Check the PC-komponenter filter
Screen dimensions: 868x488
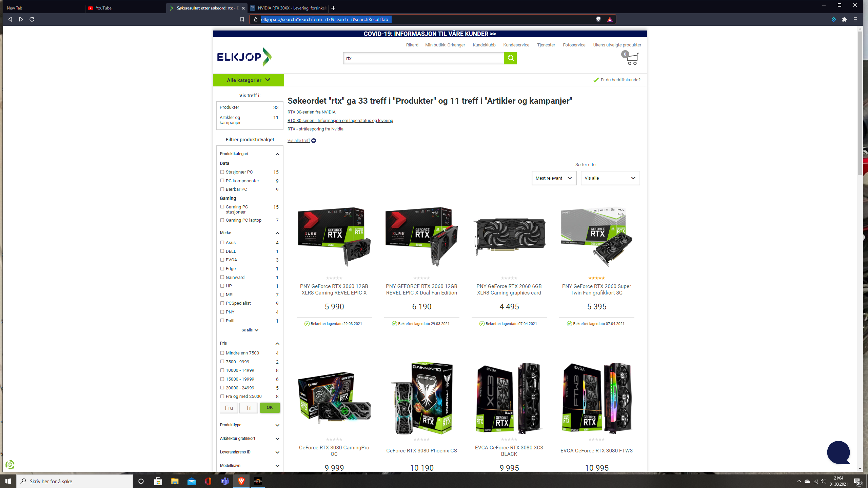[222, 181]
